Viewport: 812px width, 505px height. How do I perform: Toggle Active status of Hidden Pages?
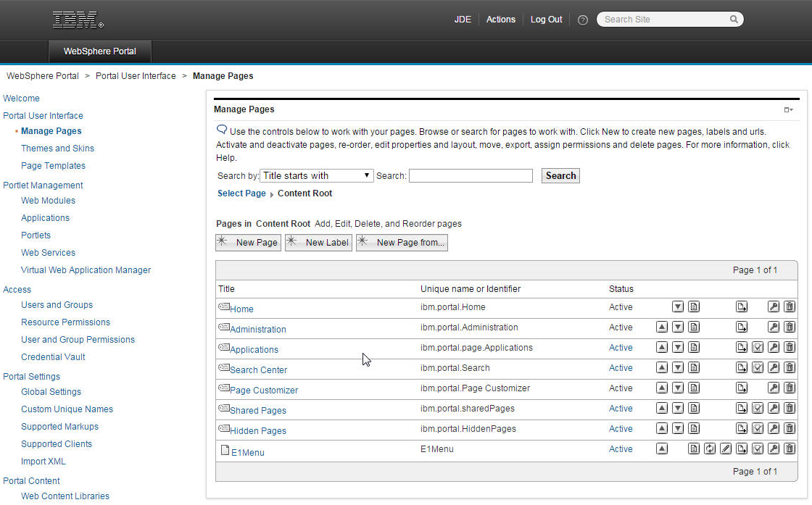click(x=621, y=428)
